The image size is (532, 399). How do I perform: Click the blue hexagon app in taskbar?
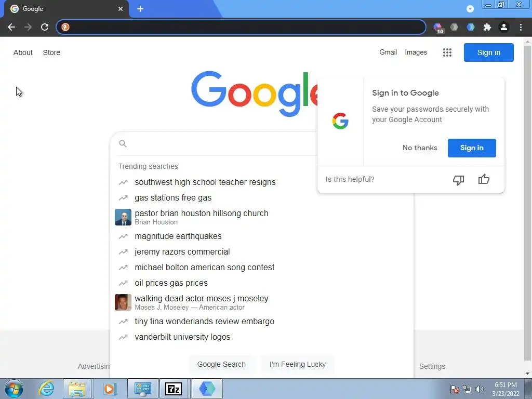207,389
